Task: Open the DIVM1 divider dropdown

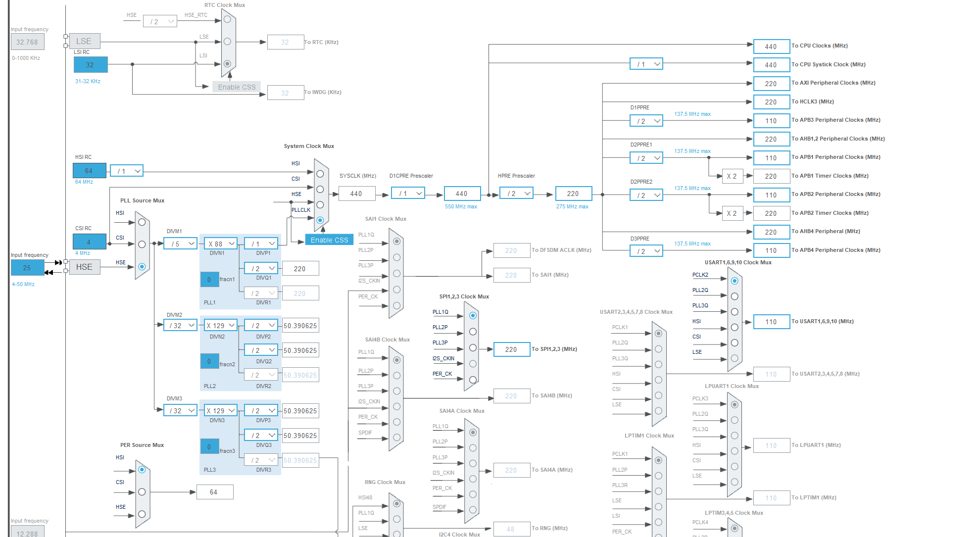Action: [x=181, y=244]
